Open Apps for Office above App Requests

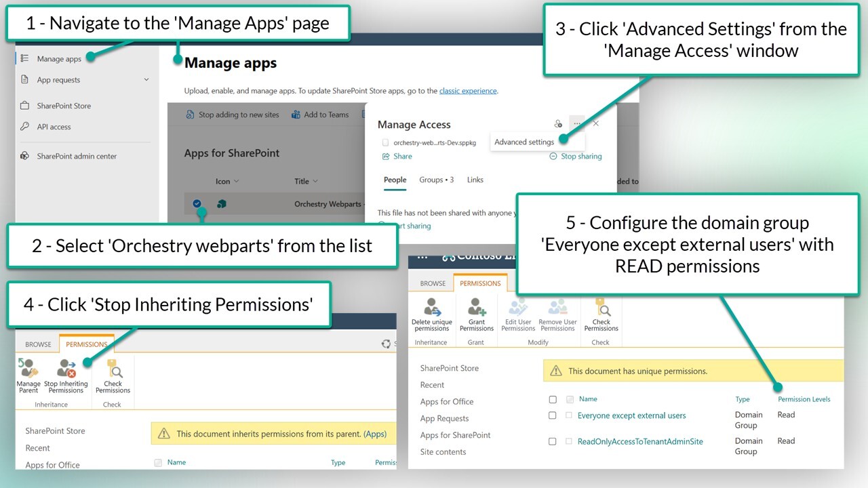point(446,402)
